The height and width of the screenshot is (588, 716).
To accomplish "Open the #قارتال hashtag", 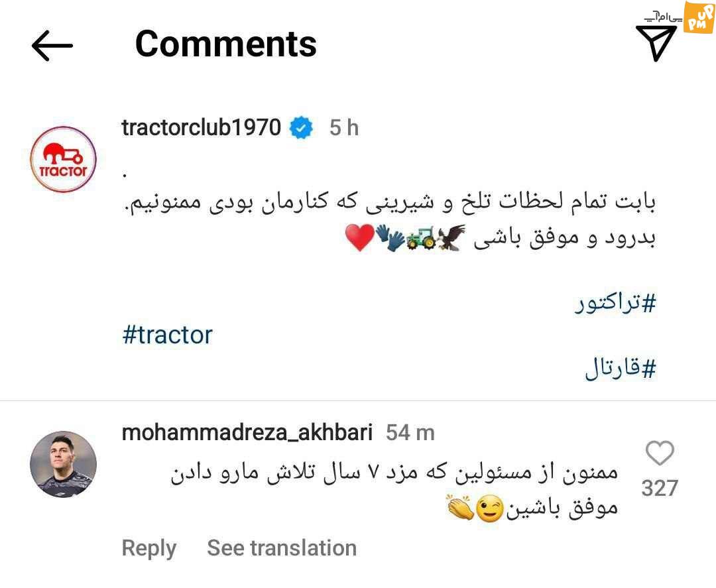I will pos(621,368).
